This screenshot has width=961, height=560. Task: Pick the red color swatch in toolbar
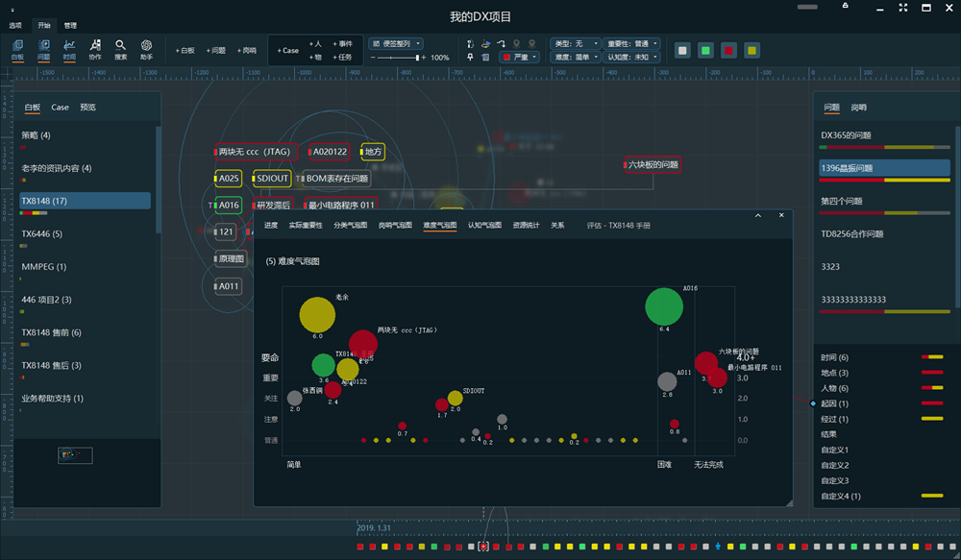[x=728, y=51]
